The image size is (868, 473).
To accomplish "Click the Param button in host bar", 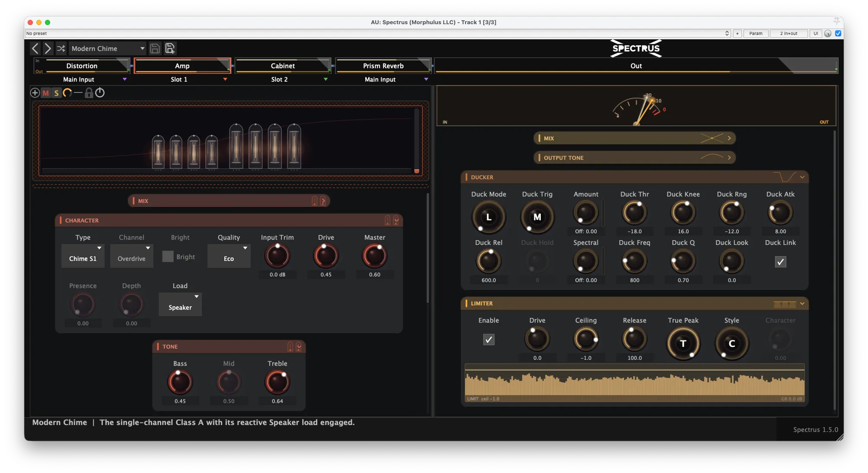I will coord(756,33).
